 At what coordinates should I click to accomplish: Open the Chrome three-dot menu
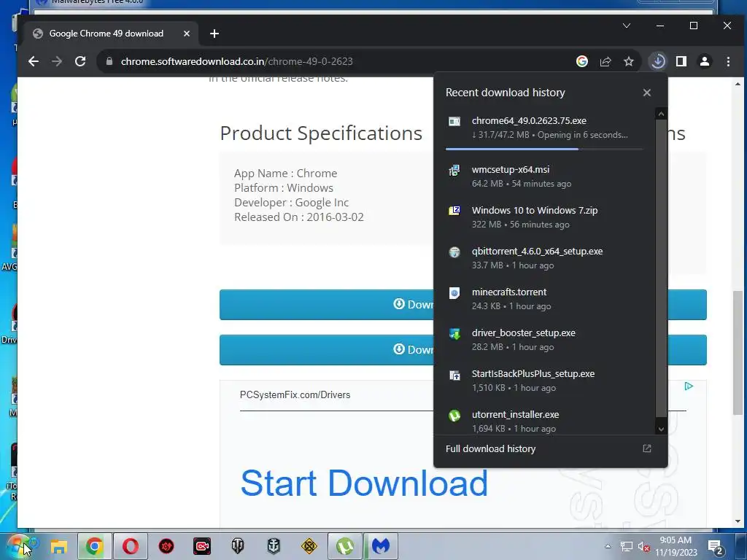pyautogui.click(x=728, y=61)
